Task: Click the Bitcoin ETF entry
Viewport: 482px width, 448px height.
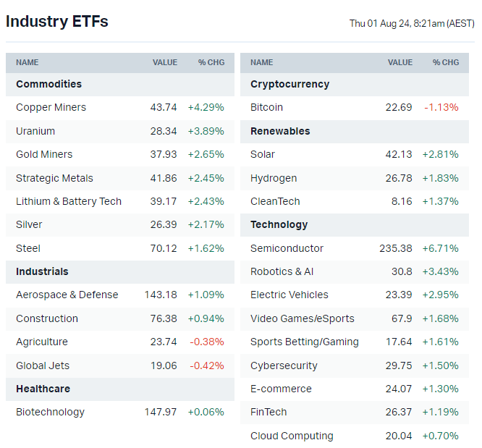Action: pos(266,107)
